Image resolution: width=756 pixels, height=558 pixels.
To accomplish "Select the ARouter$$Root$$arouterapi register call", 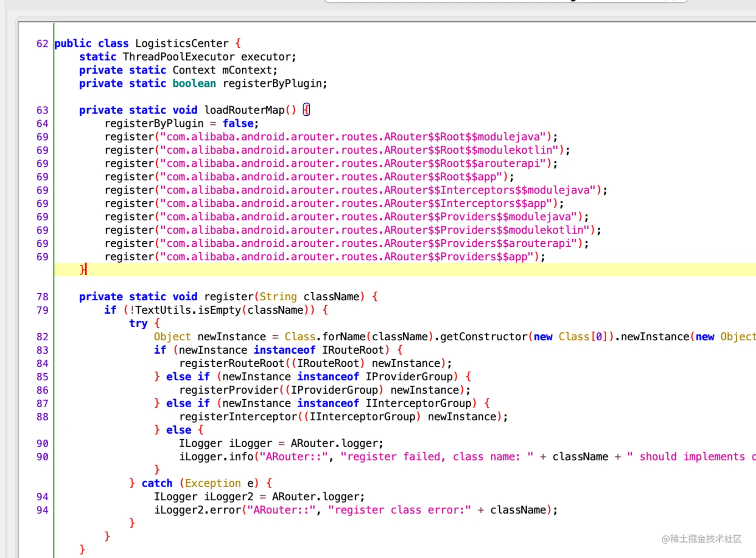I will 331,163.
